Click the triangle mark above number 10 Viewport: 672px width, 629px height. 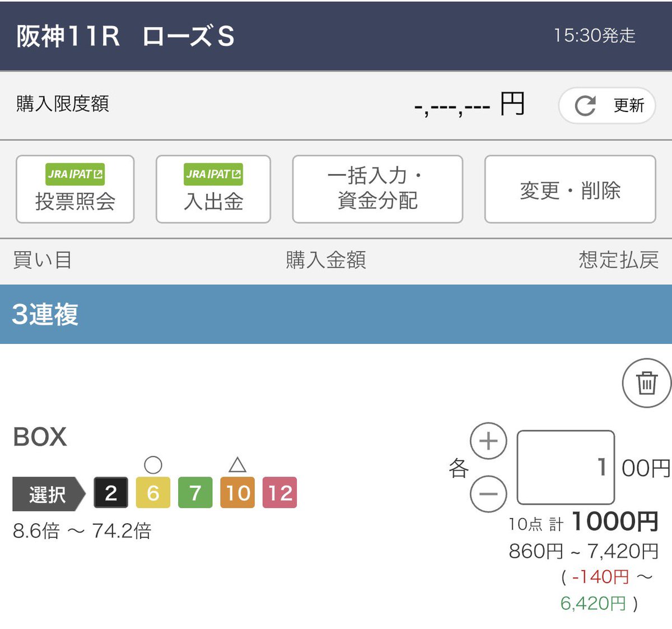tap(237, 464)
